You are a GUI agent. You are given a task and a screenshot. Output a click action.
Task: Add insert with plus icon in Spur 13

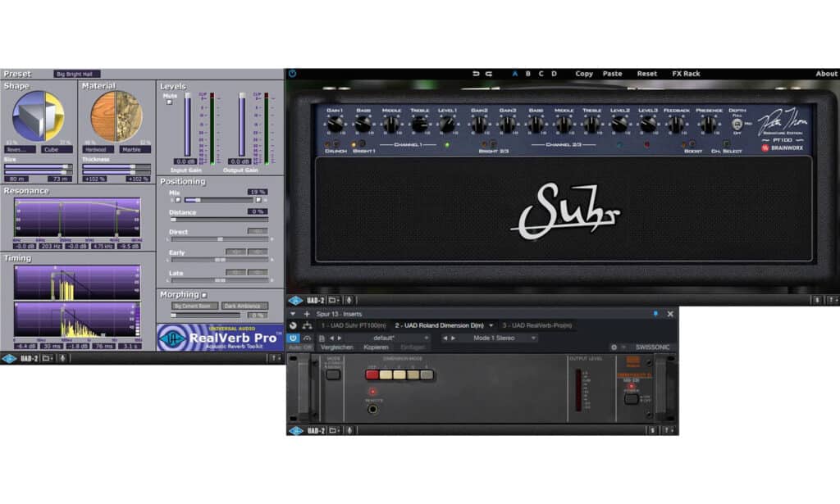(307, 314)
